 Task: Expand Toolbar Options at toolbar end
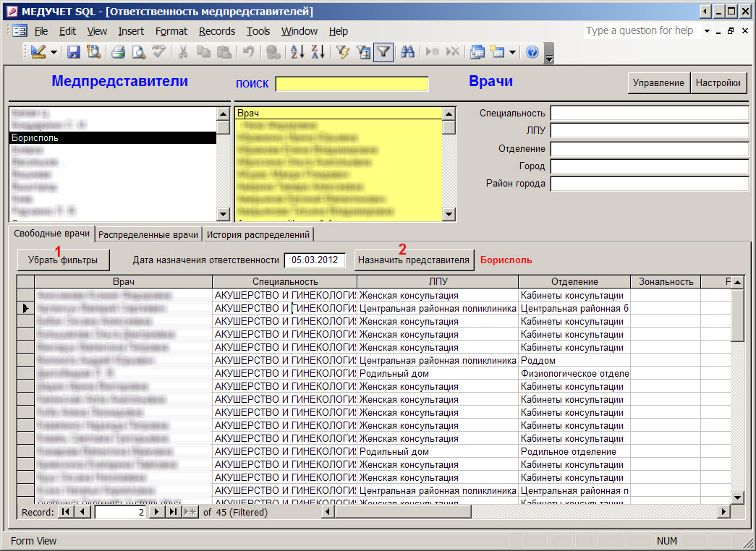tap(549, 53)
